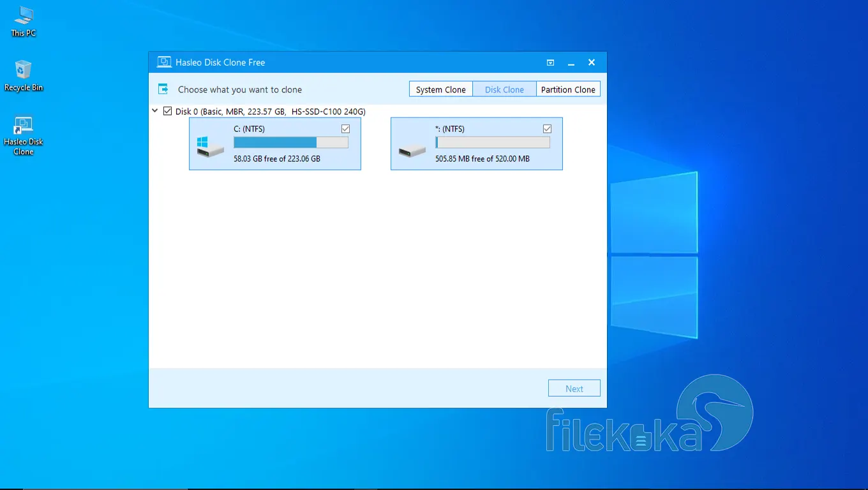Click the clone arrow icon beside 'Choose what you want to clone'
868x490 pixels.
pos(163,89)
